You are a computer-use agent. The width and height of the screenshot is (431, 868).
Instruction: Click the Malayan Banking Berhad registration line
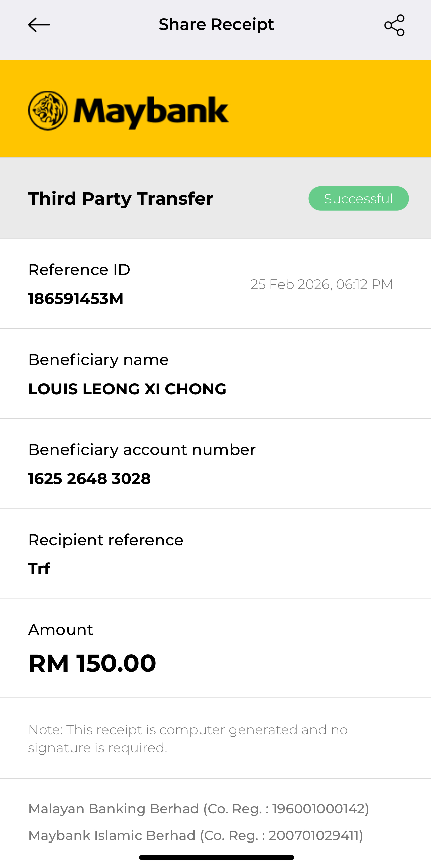pyautogui.click(x=198, y=809)
